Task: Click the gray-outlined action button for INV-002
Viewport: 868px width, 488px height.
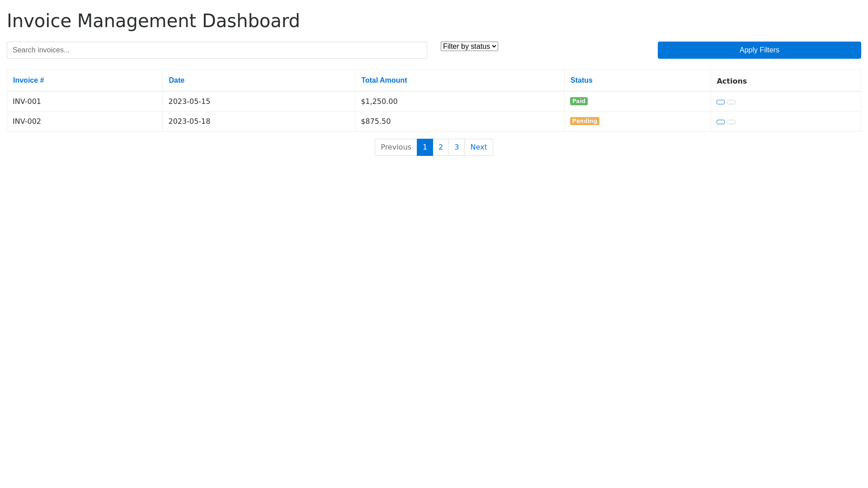Action: [x=731, y=122]
